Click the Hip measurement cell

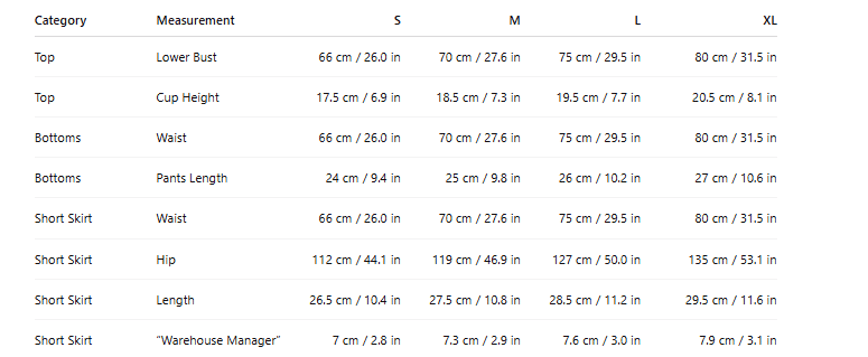coord(166,260)
